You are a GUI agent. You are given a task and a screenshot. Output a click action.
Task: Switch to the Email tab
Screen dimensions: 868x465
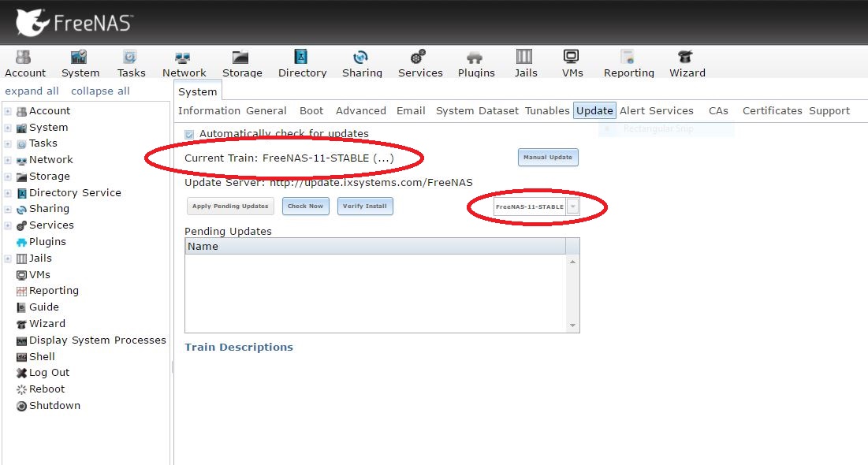(x=411, y=110)
